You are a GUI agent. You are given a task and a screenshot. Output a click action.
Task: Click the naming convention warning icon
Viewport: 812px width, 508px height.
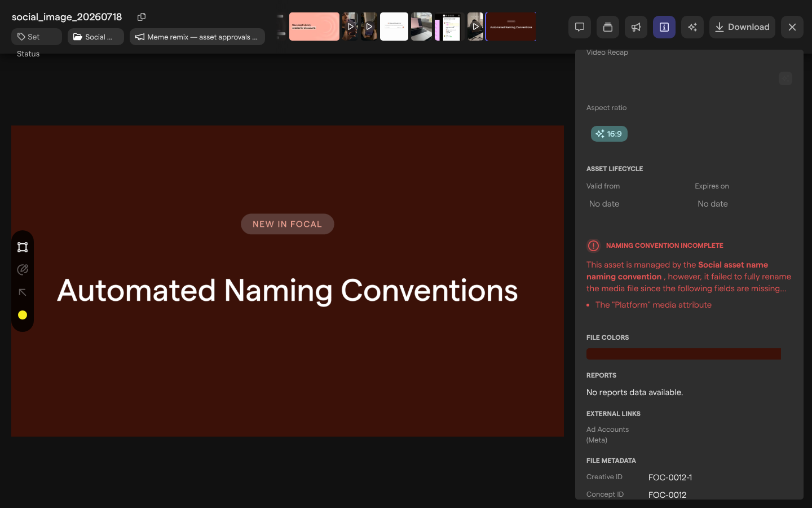tap(593, 246)
